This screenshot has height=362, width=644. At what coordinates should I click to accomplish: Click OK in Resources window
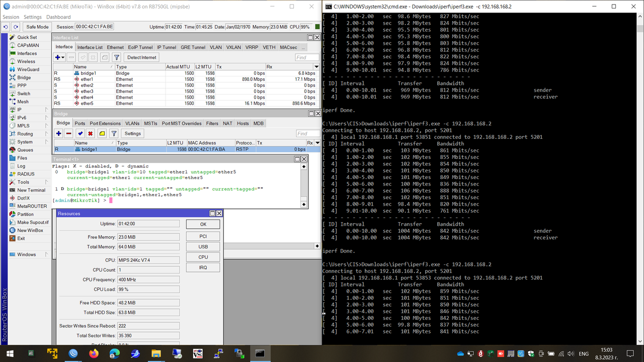click(203, 224)
